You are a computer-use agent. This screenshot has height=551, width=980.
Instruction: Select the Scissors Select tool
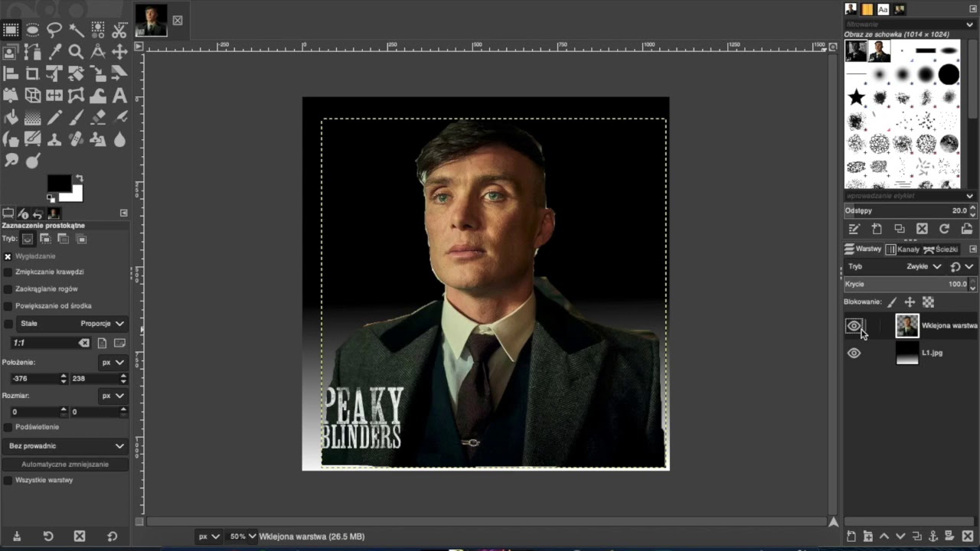[x=119, y=31]
